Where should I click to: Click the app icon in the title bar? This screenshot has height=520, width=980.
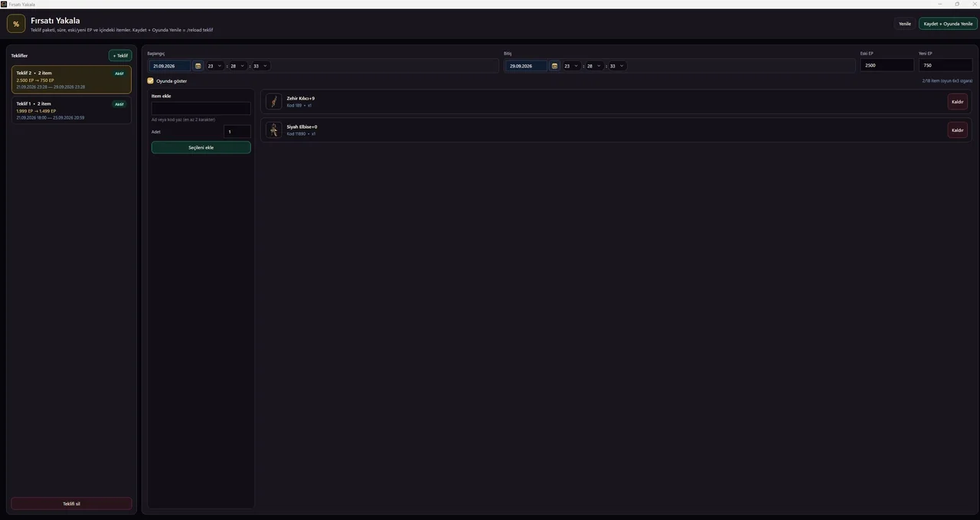(4, 4)
